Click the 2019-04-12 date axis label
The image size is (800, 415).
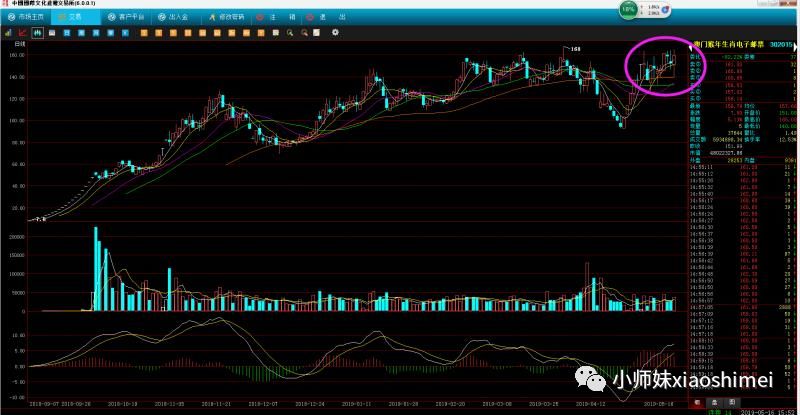pyautogui.click(x=590, y=404)
